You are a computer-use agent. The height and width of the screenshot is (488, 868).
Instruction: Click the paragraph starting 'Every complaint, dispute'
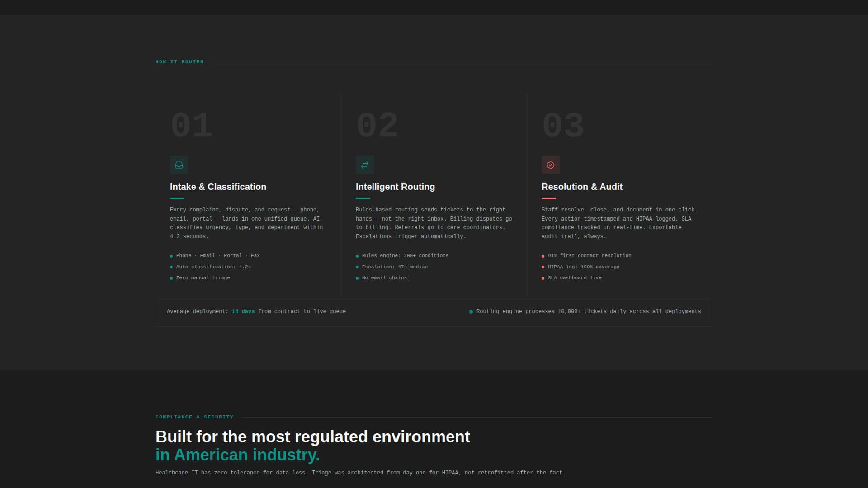coord(247,223)
